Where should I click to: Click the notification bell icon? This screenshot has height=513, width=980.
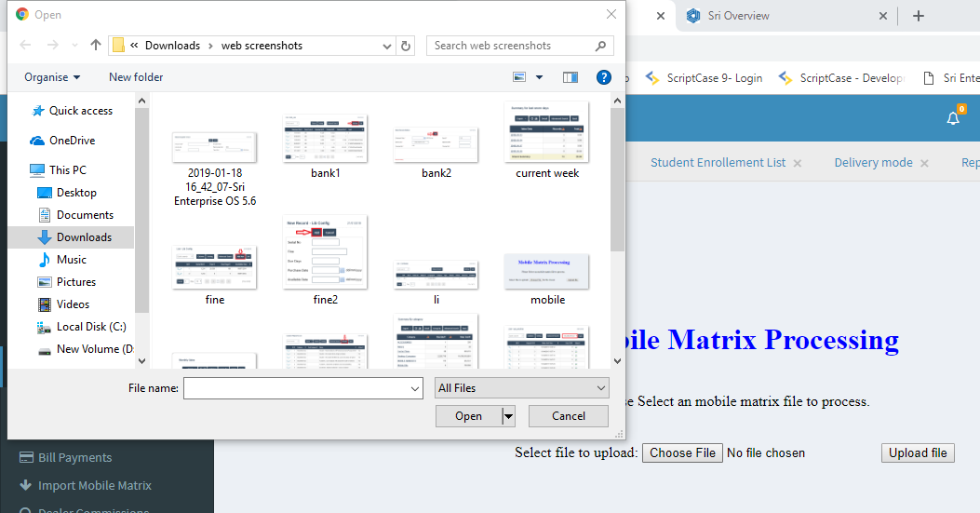click(x=953, y=118)
